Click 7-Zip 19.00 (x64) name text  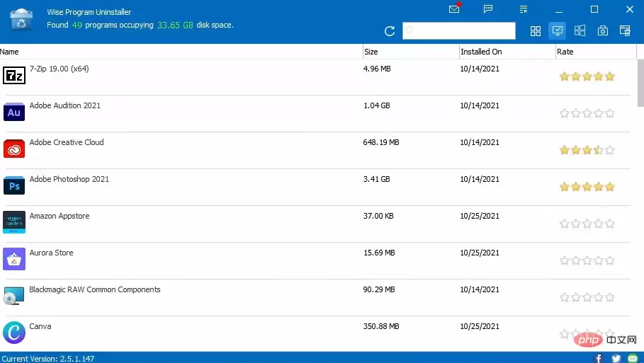[x=59, y=69]
